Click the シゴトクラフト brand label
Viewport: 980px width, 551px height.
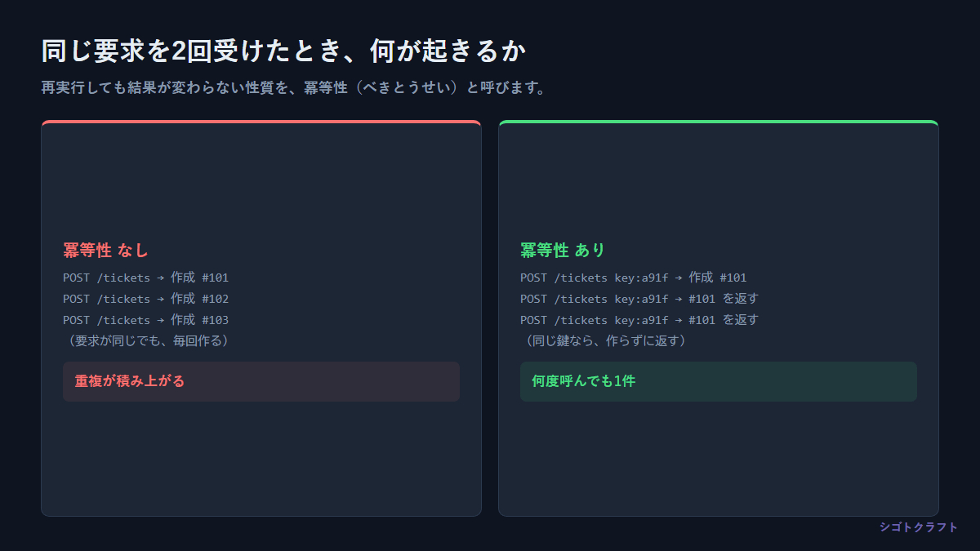coord(919,527)
